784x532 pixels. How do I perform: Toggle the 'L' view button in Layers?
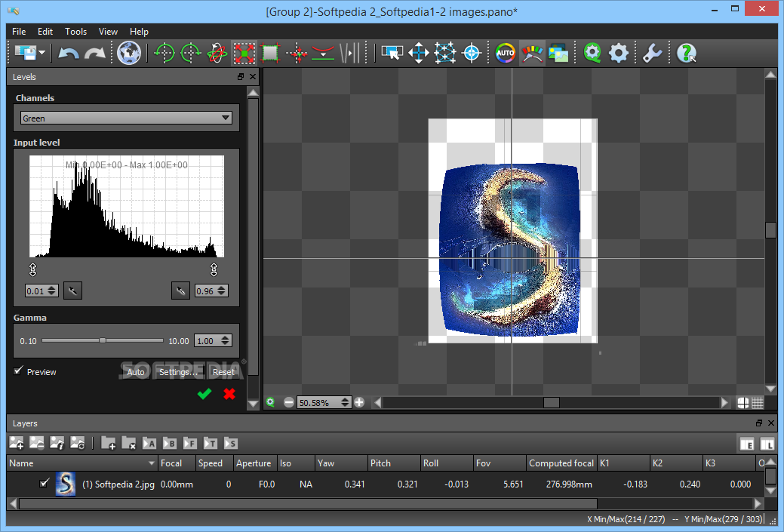tap(767, 444)
